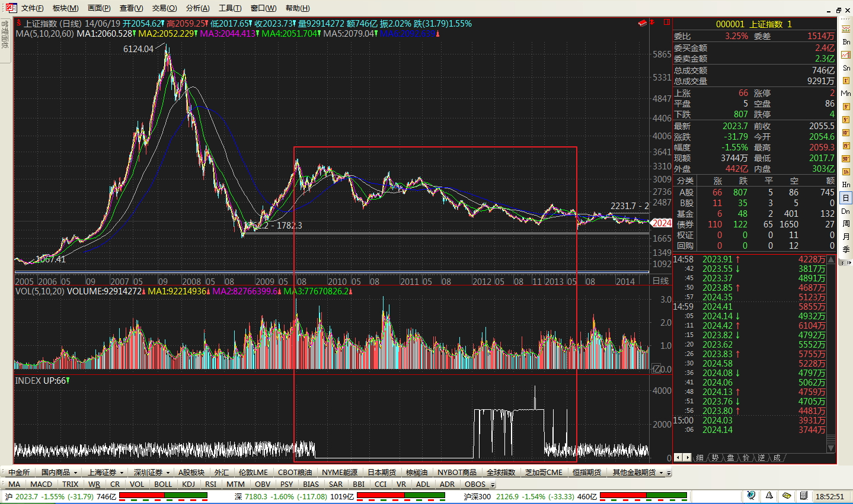Toggle the VOL indicator
This screenshot has width=853, height=504.
(137, 484)
